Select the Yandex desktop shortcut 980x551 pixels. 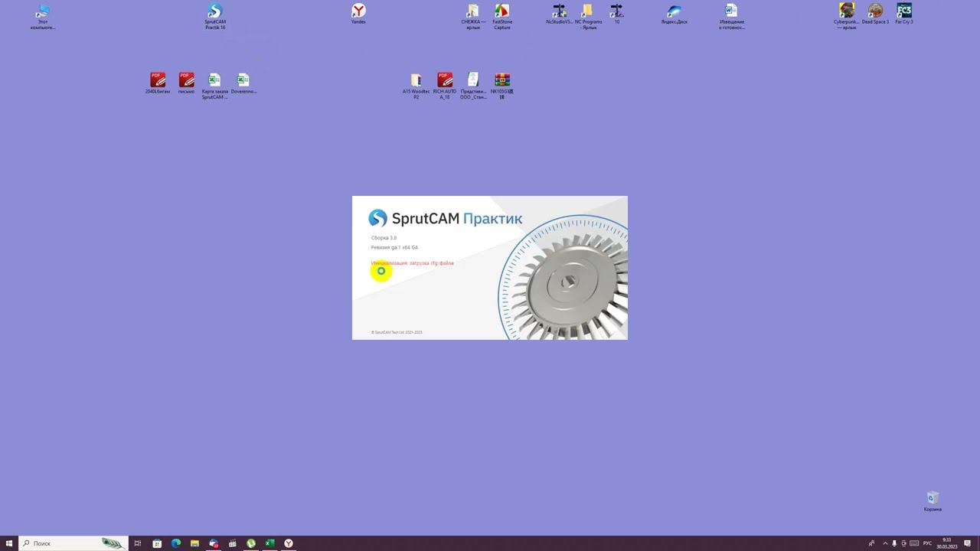pyautogui.click(x=358, y=14)
